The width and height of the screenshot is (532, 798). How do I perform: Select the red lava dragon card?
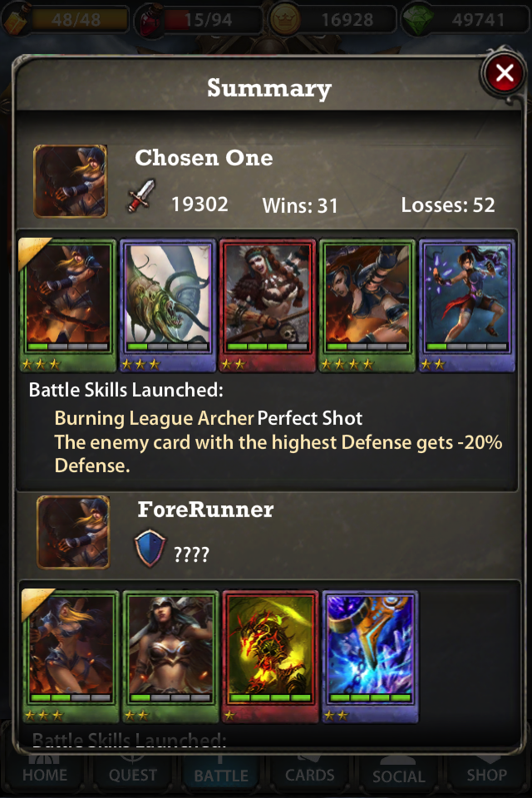270,657
